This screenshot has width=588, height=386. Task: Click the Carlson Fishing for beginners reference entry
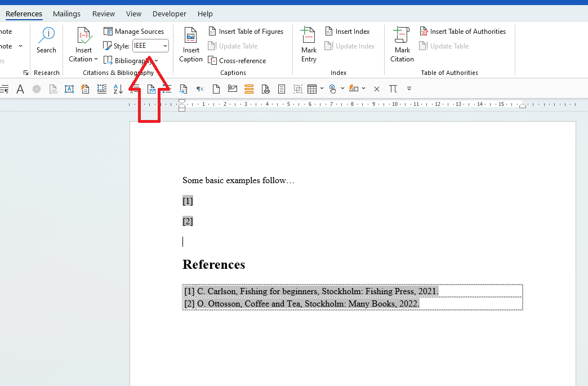click(x=318, y=291)
